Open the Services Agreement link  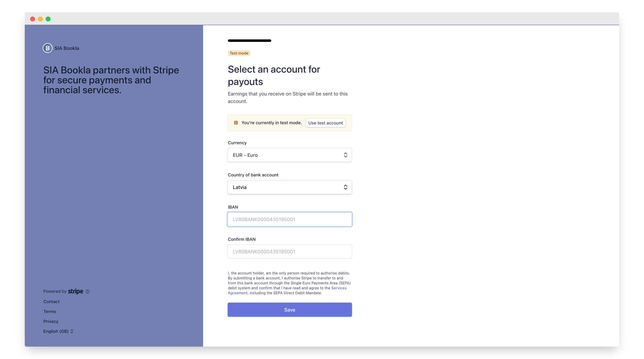pyautogui.click(x=339, y=288)
